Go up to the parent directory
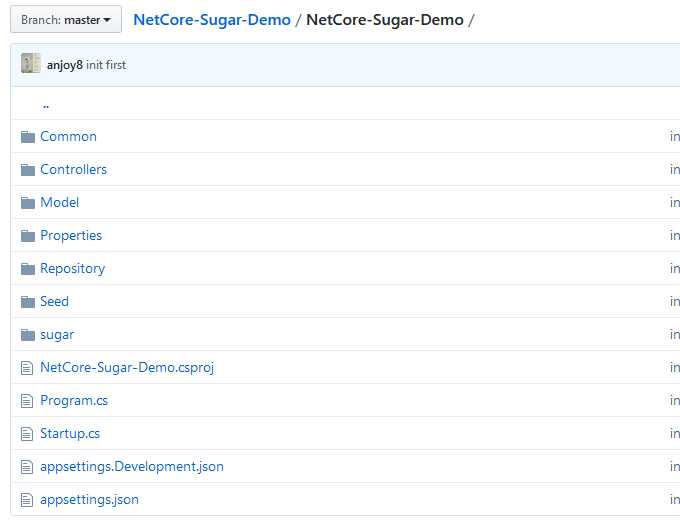The height and width of the screenshot is (520, 680). (x=46, y=104)
